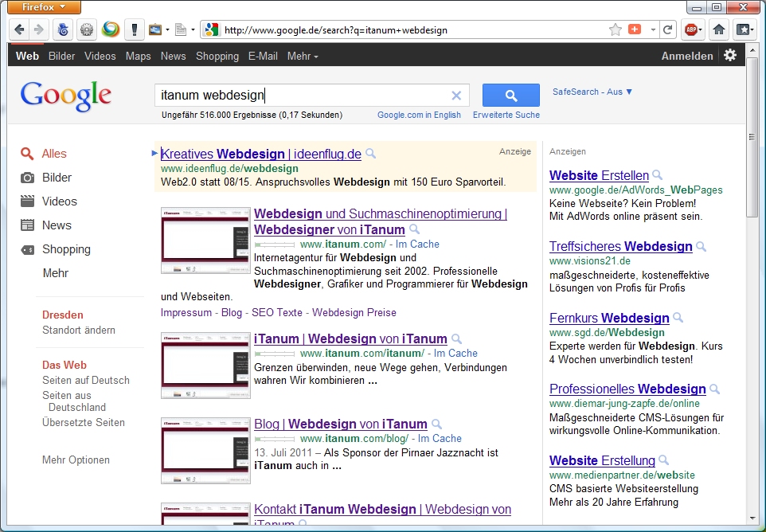
Task: Open the bookmarks menu star icon
Action: coord(745,29)
